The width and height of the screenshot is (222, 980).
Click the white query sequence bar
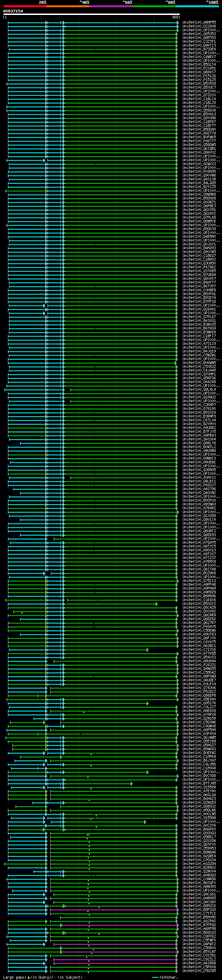point(91,14)
